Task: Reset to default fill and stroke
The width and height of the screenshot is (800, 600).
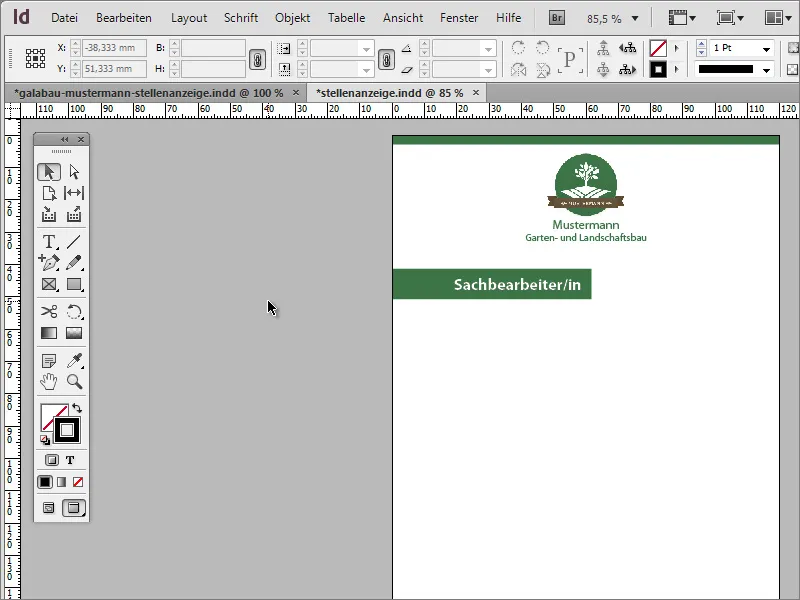Action: click(x=45, y=440)
